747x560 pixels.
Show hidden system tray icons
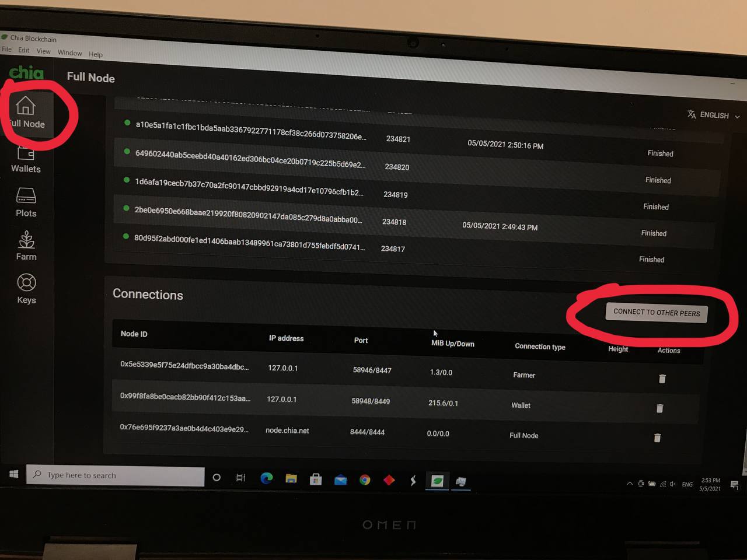point(630,484)
